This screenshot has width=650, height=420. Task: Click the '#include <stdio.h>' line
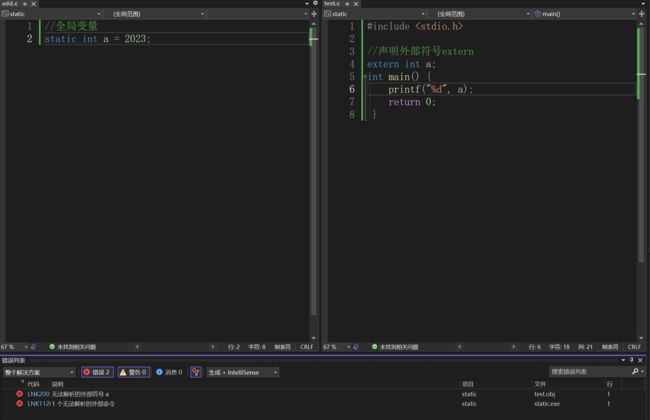coord(415,27)
